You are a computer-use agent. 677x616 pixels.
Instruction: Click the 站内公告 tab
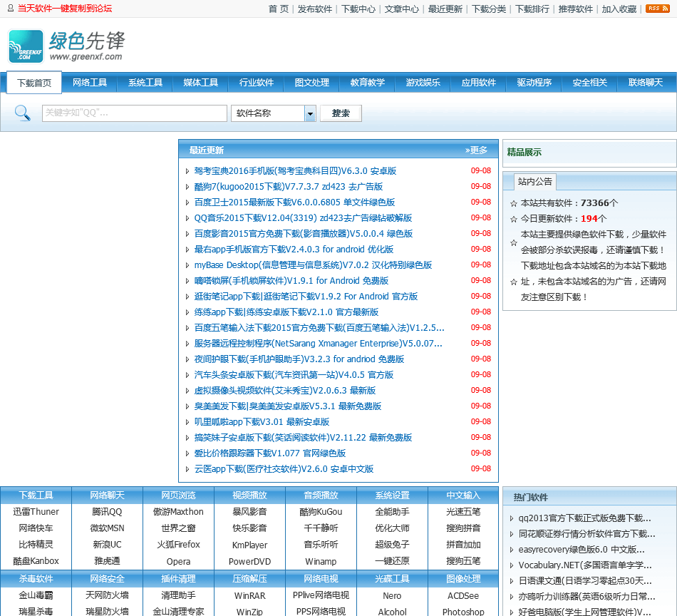coord(535,181)
